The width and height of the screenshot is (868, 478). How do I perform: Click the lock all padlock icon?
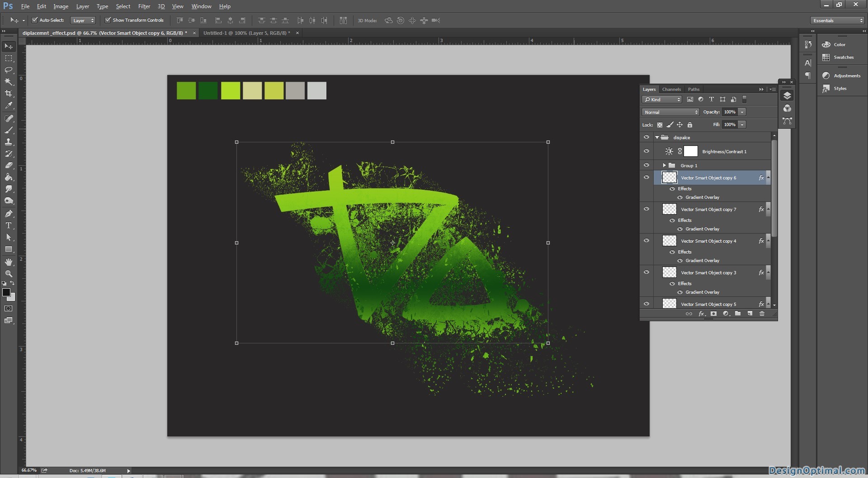tap(690, 125)
